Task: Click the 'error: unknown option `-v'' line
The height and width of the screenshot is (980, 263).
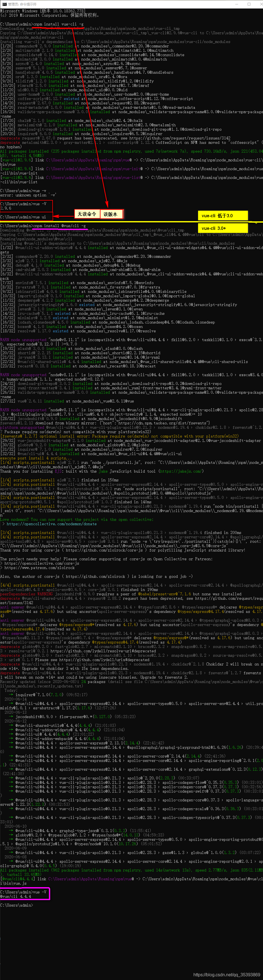Action: point(28,195)
